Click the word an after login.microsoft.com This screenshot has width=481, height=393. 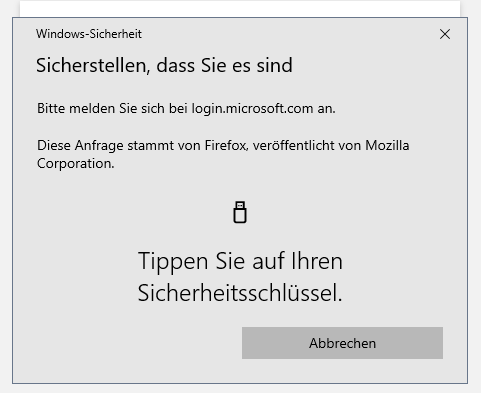pos(326,109)
